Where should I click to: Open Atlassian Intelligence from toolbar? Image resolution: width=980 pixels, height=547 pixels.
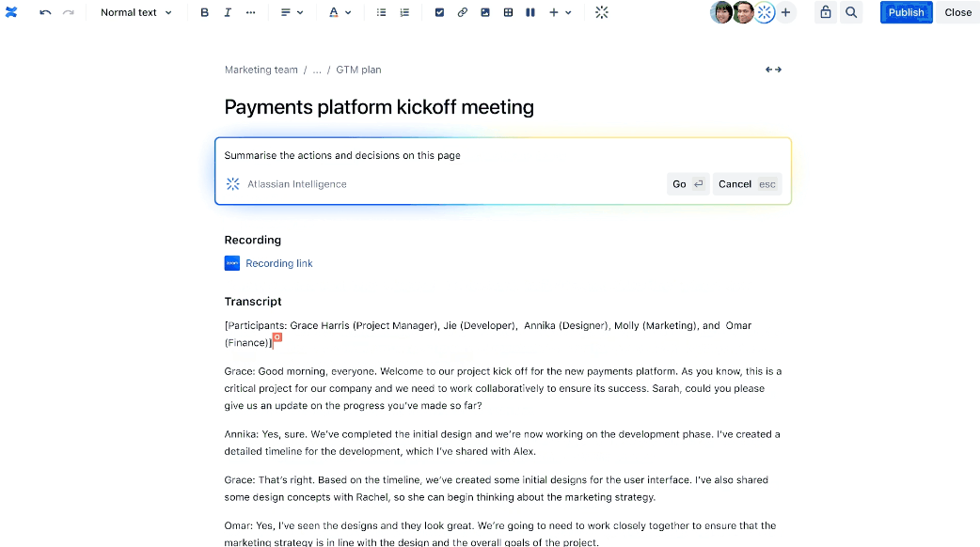click(x=602, y=12)
